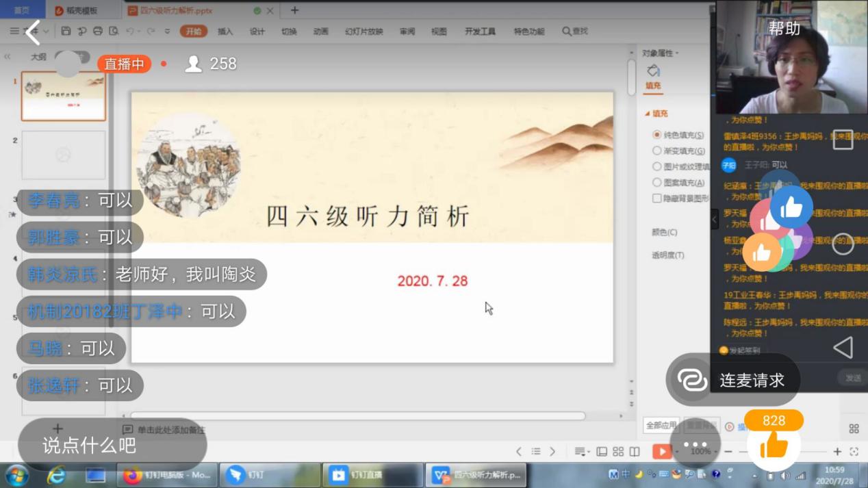
Task: Open 钉钉电脑版 Firefox taskbar item
Action: pos(168,475)
